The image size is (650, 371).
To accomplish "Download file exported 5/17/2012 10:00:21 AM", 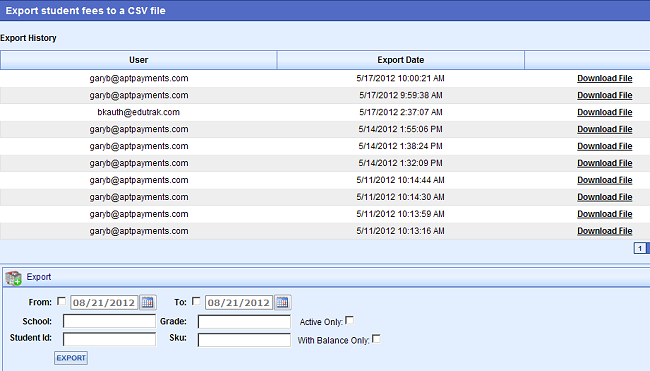I will [604, 78].
